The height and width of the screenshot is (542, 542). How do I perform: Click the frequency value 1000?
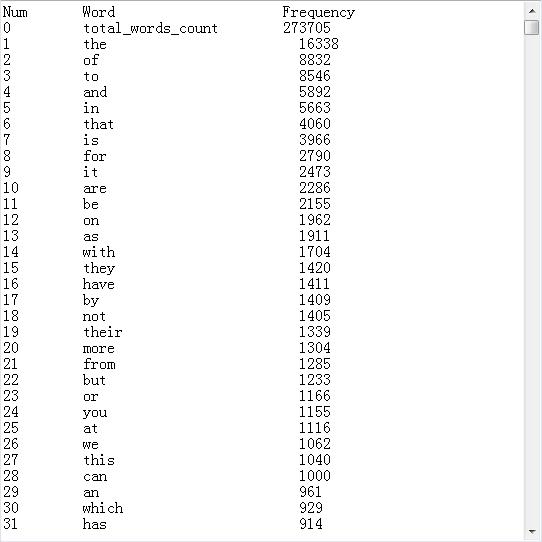[315, 476]
